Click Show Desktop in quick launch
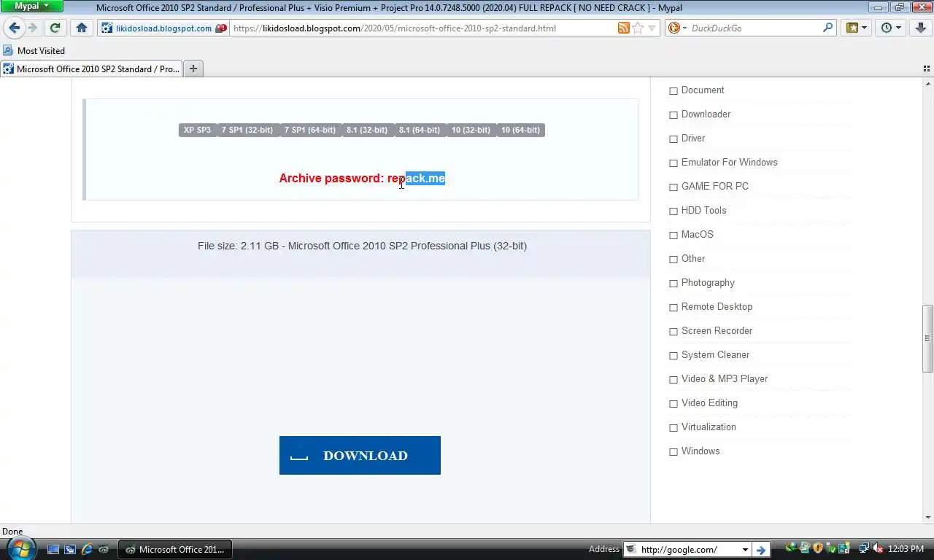The height and width of the screenshot is (560, 934). [x=53, y=549]
